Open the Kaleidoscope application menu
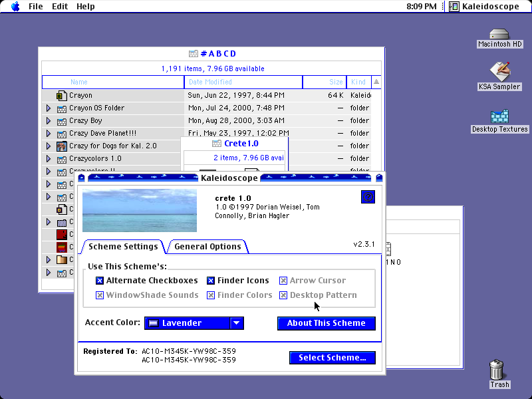Viewport: 532px width, 399px height. tap(485, 7)
